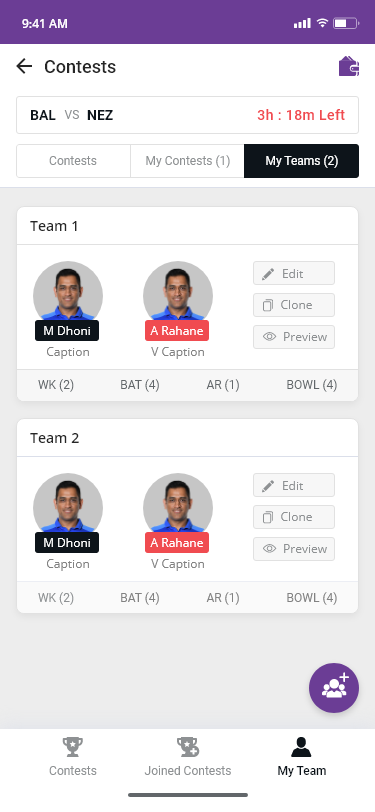375x812 pixels.
Task: Switch to the Contests tab
Action: tap(73, 161)
